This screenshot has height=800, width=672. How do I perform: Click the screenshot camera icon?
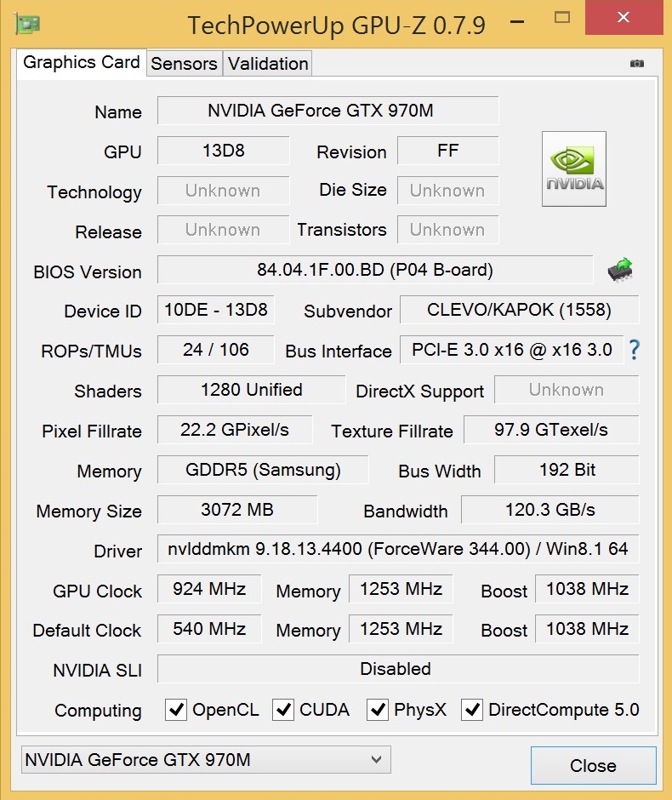(637, 63)
